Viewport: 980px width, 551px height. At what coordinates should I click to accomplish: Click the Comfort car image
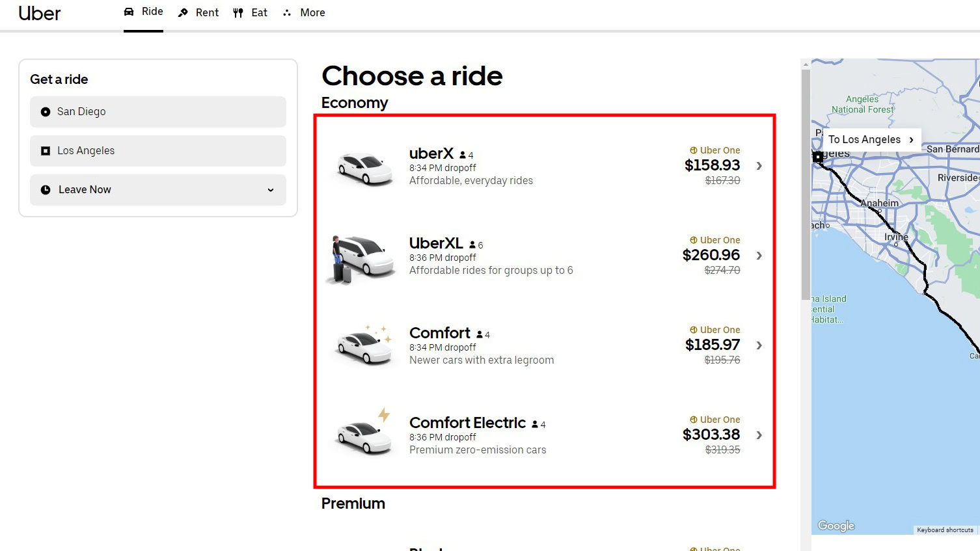(x=364, y=346)
